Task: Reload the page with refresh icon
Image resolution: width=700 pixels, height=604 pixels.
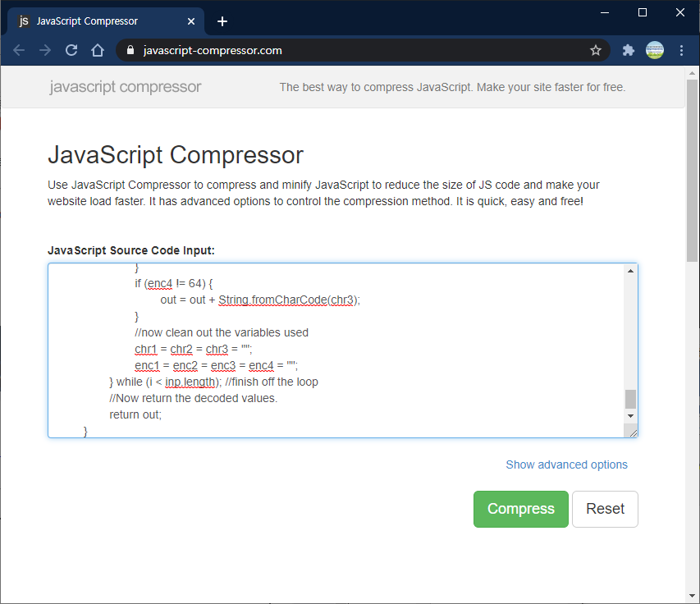Action: point(71,50)
